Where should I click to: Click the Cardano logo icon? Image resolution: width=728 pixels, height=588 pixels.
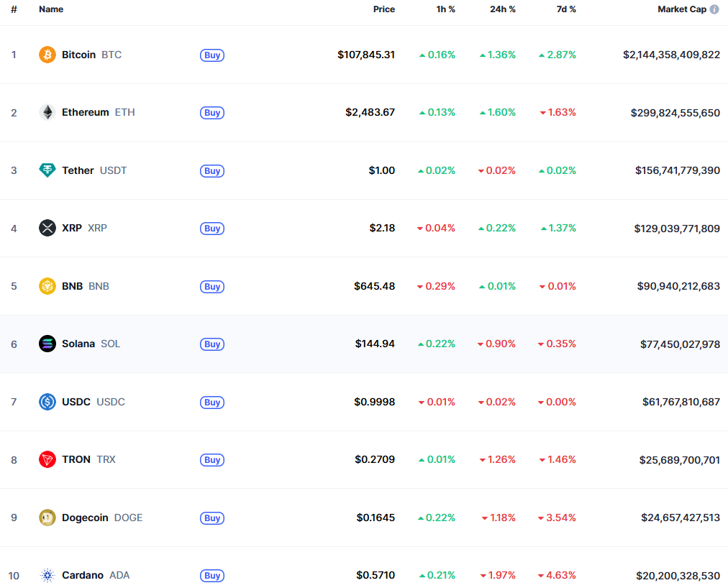(47, 575)
